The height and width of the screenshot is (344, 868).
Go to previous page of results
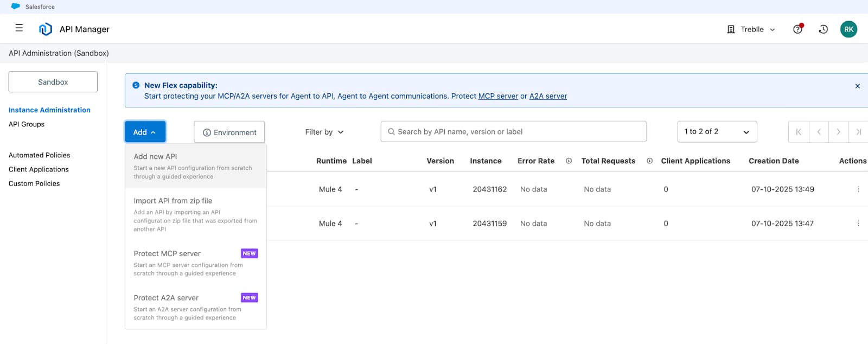click(819, 132)
